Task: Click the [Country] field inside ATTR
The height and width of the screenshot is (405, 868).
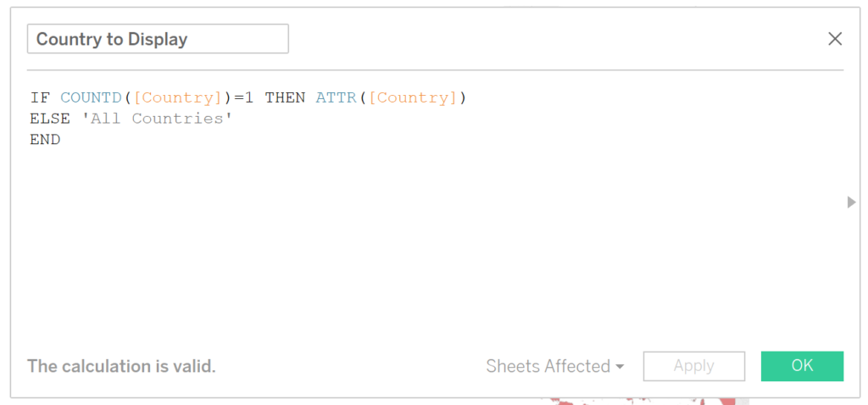Action: tap(413, 98)
